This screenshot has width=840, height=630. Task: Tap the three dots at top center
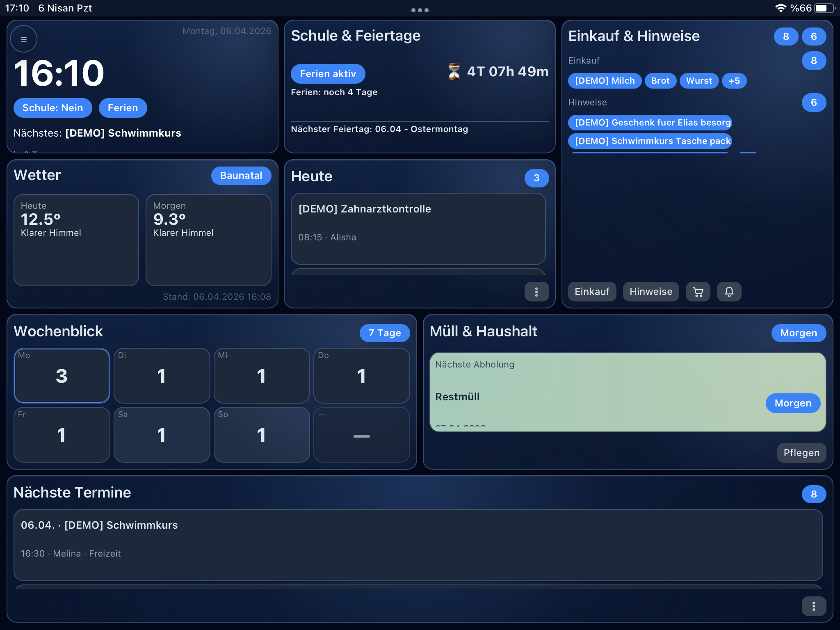tap(420, 10)
